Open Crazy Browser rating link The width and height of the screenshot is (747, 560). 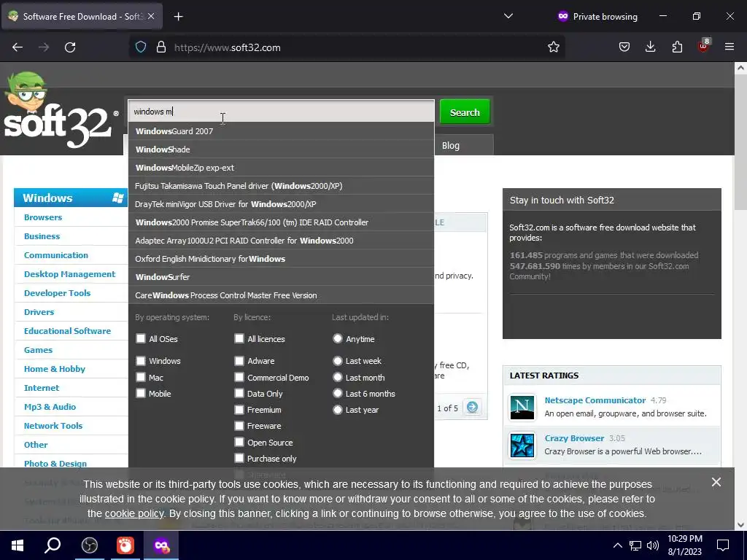coord(574,438)
